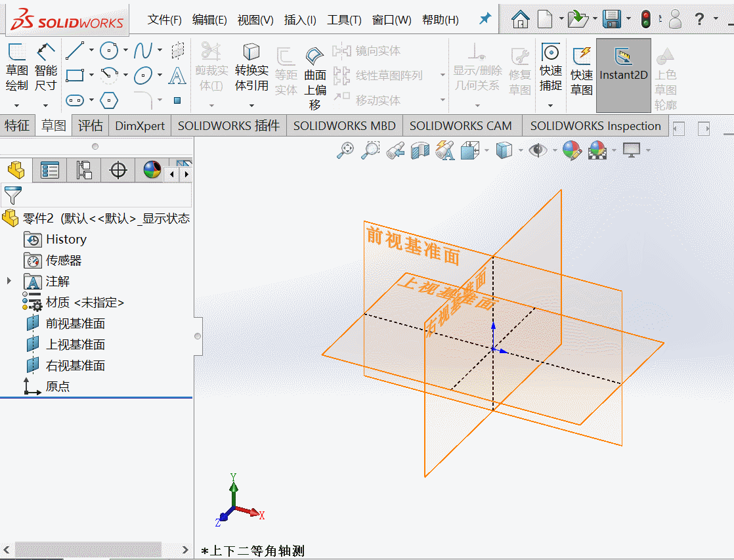The image size is (734, 560).
Task: Click the Apply Scene icon
Action: 597,150
